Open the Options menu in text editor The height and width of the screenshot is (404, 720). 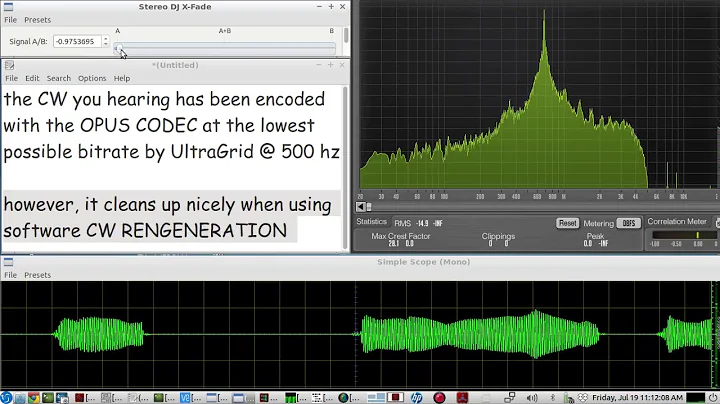click(x=92, y=78)
